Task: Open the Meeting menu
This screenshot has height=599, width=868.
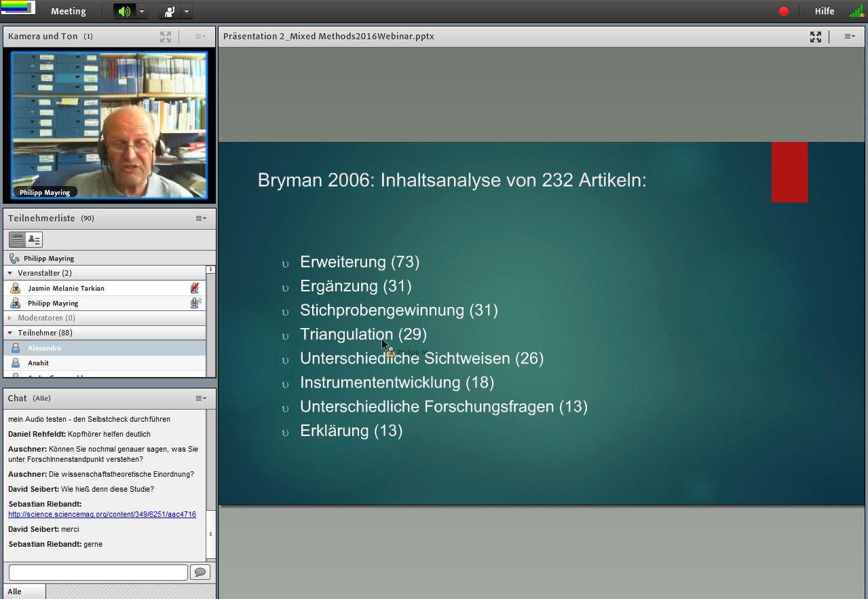Action: click(x=68, y=12)
